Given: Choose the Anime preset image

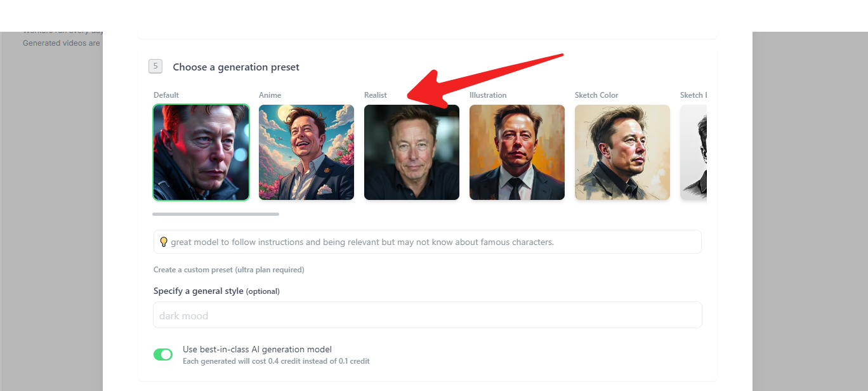Looking at the screenshot, I should click(306, 152).
